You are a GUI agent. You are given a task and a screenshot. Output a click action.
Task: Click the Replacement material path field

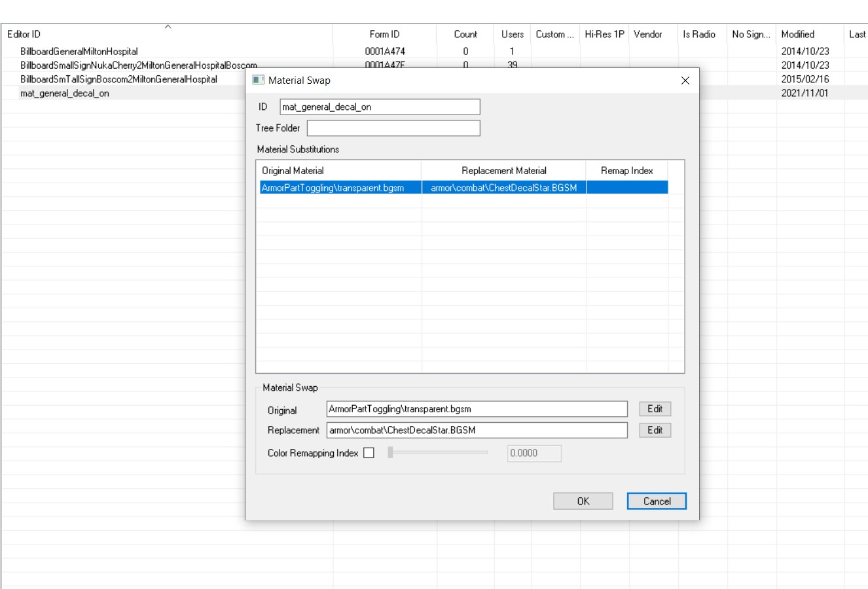pos(477,430)
